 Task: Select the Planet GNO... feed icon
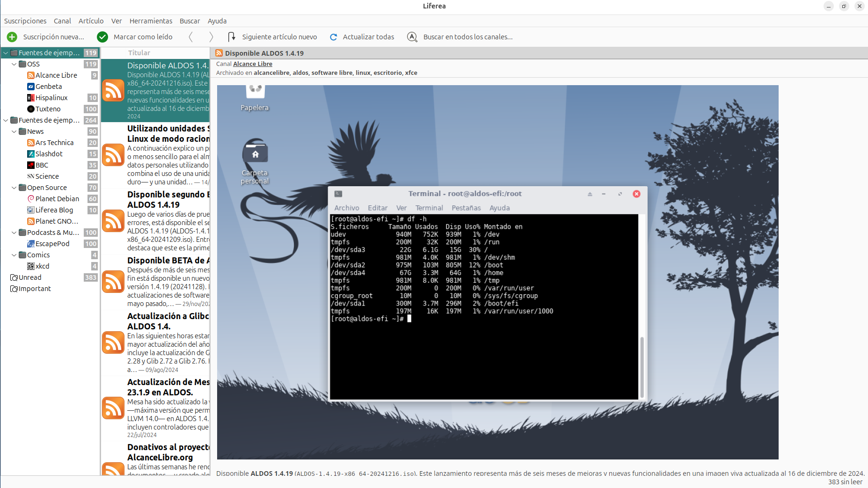31,221
